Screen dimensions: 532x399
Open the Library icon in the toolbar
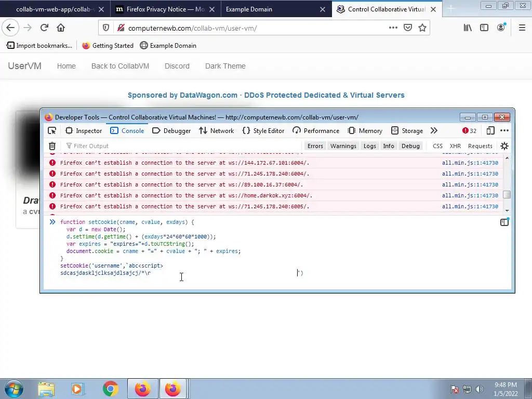point(468,28)
